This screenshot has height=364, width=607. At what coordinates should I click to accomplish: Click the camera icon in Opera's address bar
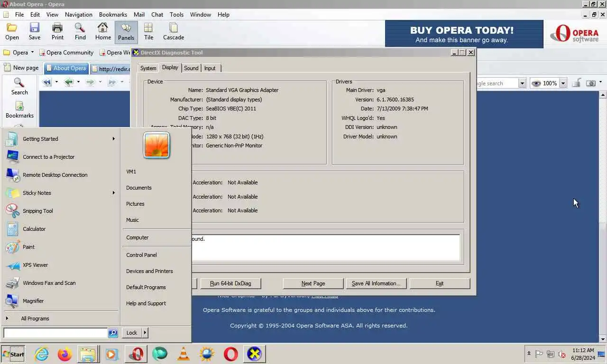(x=591, y=83)
